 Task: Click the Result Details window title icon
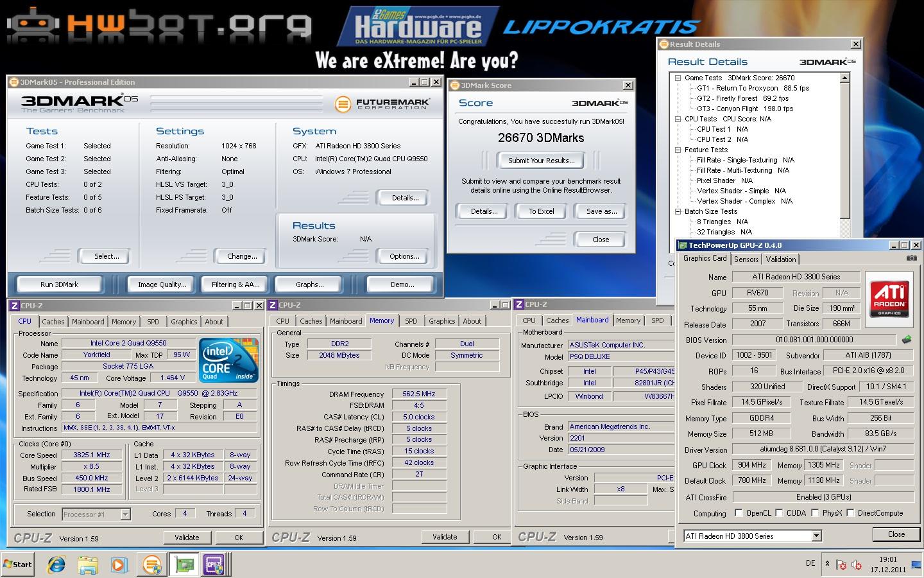point(664,44)
